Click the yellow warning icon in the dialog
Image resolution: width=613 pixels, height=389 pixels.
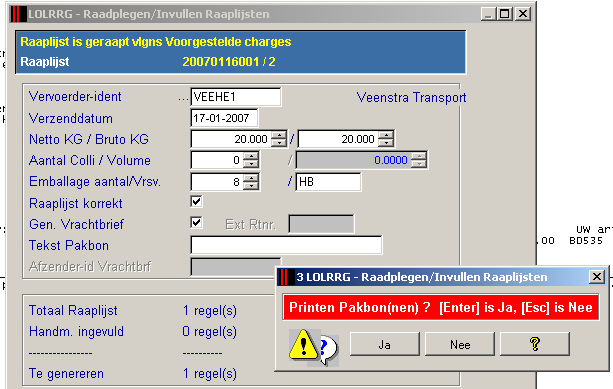[303, 344]
